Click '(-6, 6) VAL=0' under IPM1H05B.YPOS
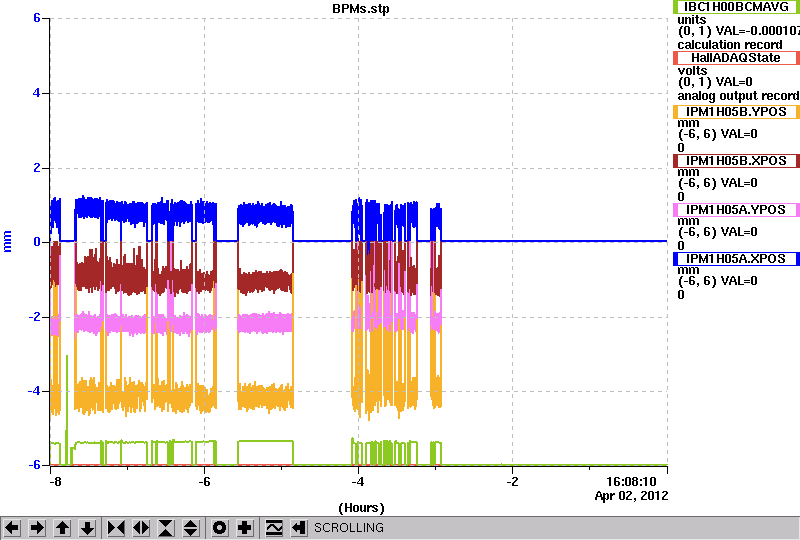 [x=718, y=134]
